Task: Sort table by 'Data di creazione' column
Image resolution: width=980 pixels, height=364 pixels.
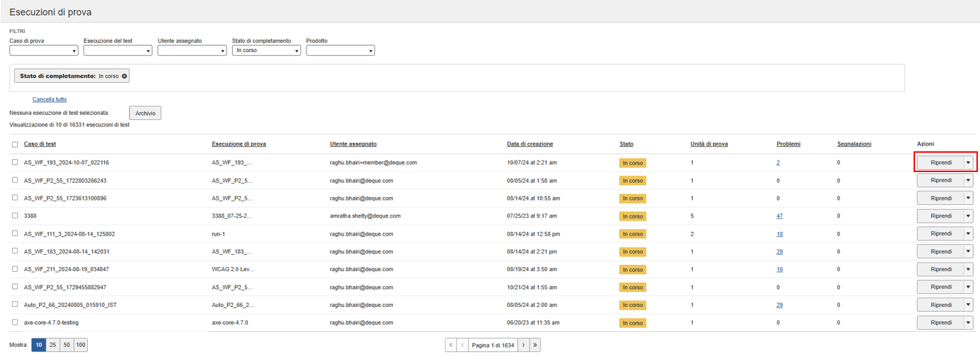Action: point(529,144)
